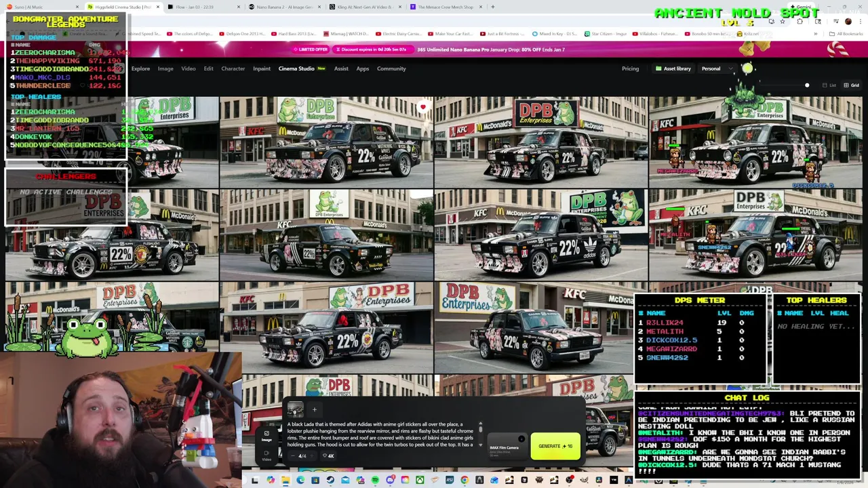Adjust the thumbnail size slider knob

tap(807, 85)
